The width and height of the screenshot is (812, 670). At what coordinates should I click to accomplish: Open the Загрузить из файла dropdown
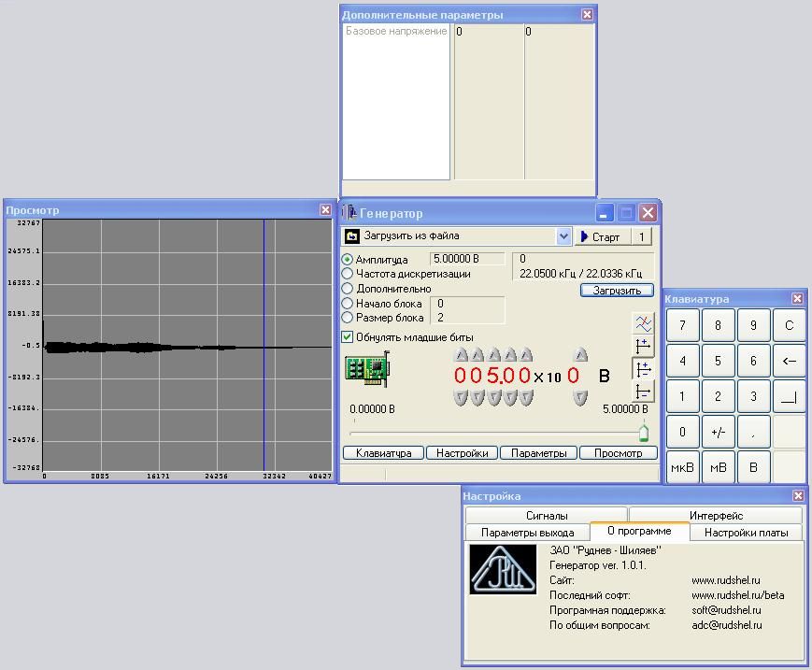(x=563, y=236)
